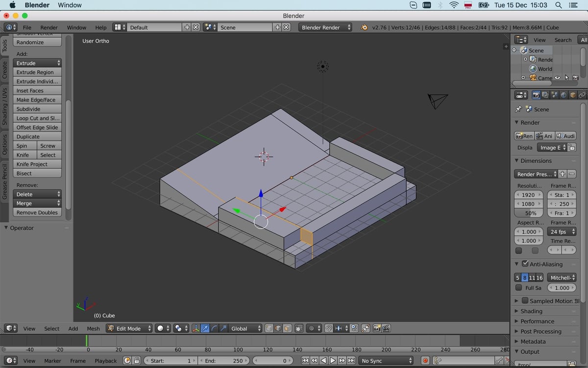Select the rotate manipulator arc icon
Image resolution: width=588 pixels, height=368 pixels.
pyautogui.click(x=215, y=328)
